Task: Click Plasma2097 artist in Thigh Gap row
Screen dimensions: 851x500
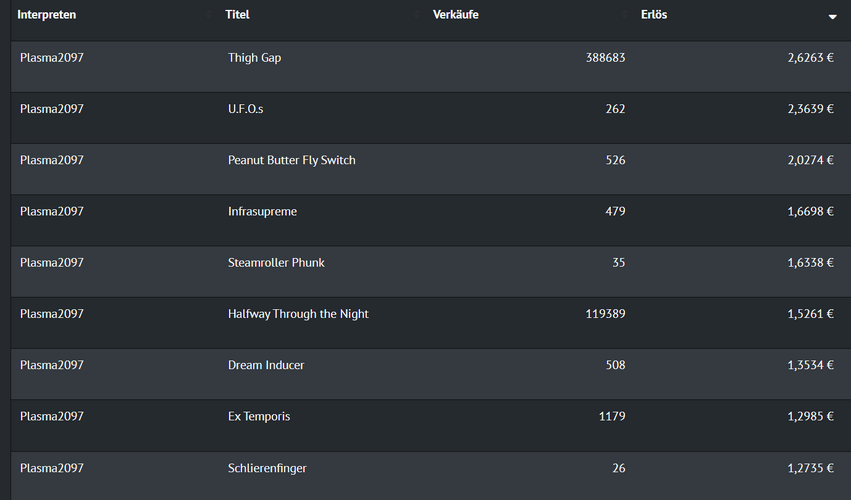Action: [x=52, y=58]
